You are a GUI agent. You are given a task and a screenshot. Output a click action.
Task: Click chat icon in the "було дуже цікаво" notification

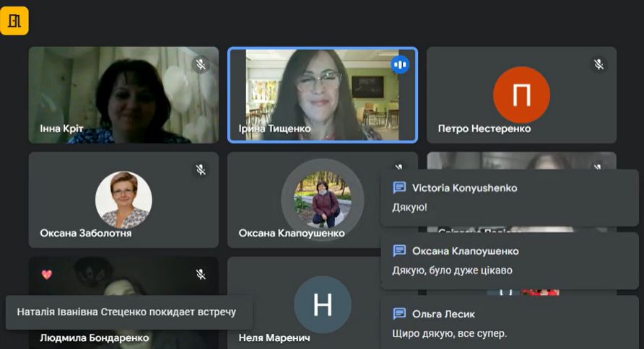point(399,251)
